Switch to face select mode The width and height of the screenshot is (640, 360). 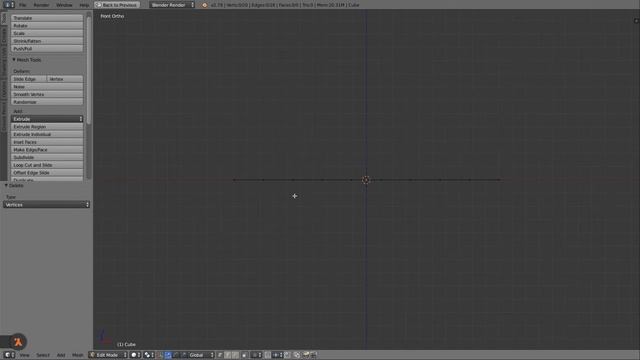[x=235, y=355]
